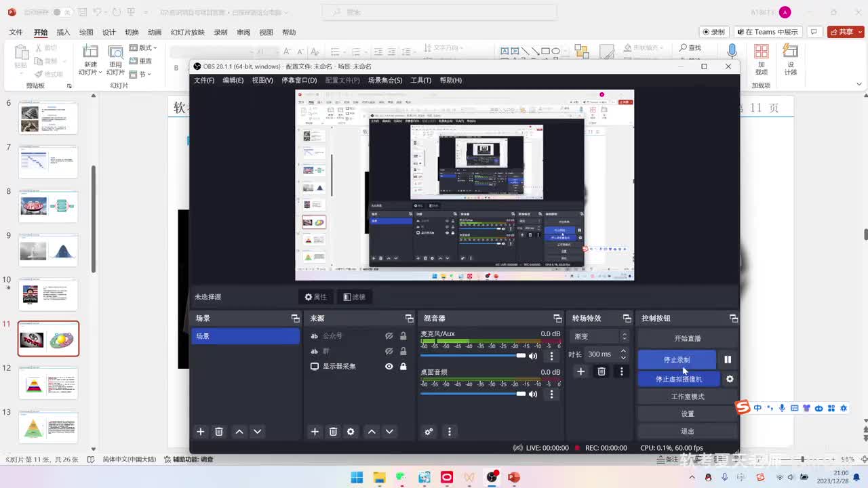Expand PowerPoint 版式 layout dropdown

[x=143, y=47]
